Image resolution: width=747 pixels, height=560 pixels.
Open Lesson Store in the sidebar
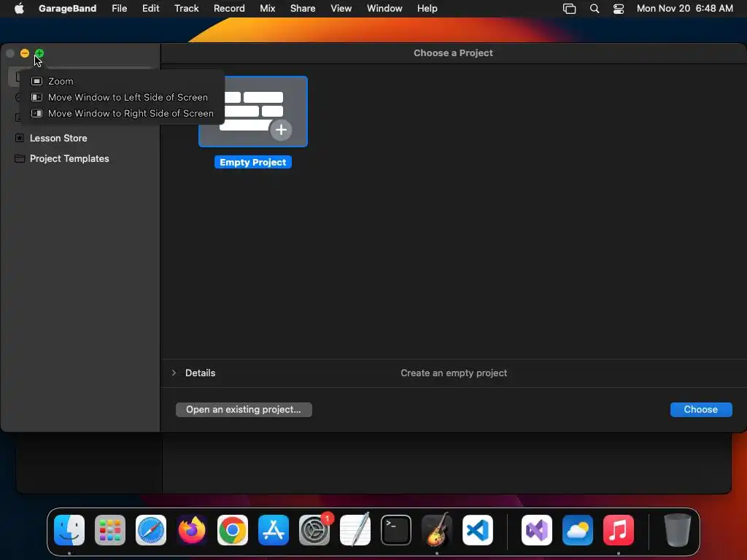(58, 138)
